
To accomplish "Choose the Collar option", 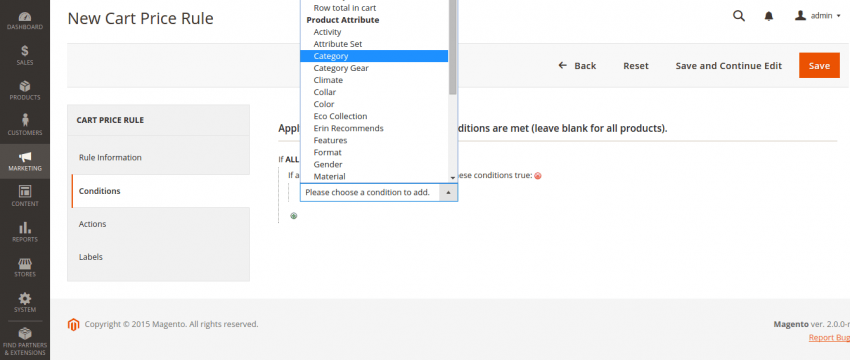I will (x=325, y=92).
